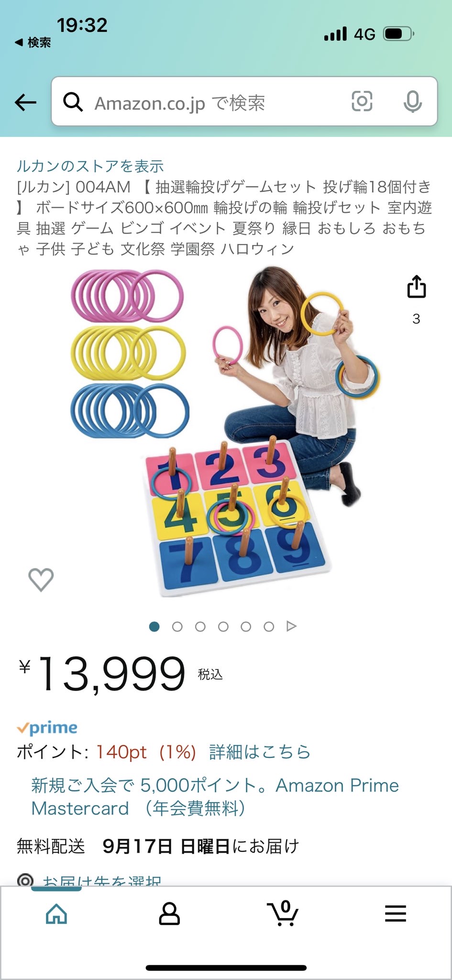Go to Home tab in bottom bar
Image resolution: width=452 pixels, height=980 pixels.
click(56, 914)
